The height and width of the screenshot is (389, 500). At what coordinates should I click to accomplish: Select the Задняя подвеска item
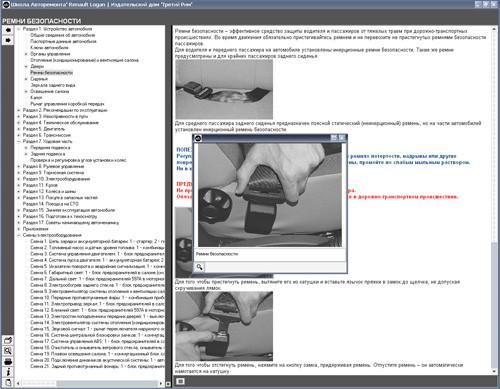tap(48, 154)
